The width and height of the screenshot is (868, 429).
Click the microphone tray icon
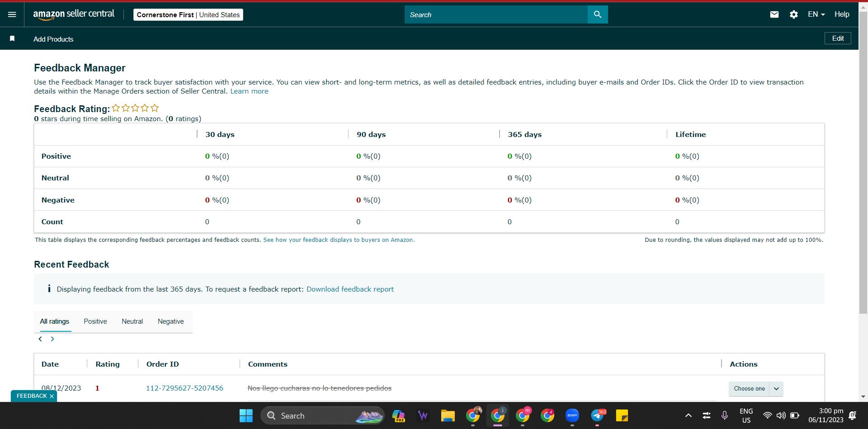click(725, 415)
